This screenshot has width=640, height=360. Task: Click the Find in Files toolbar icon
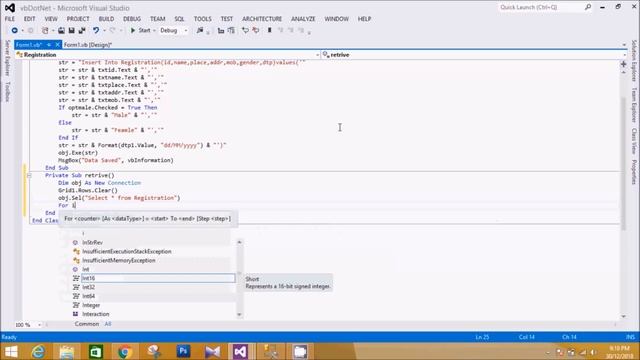[x=200, y=31]
